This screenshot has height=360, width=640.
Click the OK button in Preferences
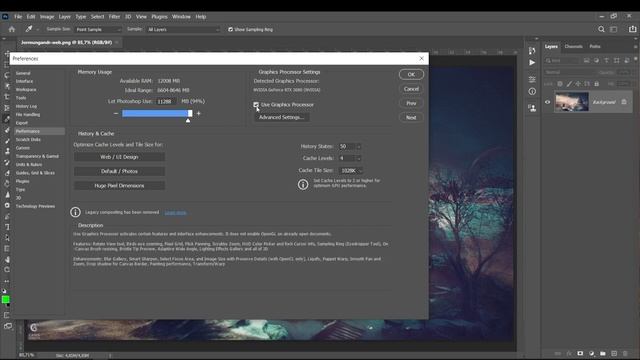tap(411, 74)
